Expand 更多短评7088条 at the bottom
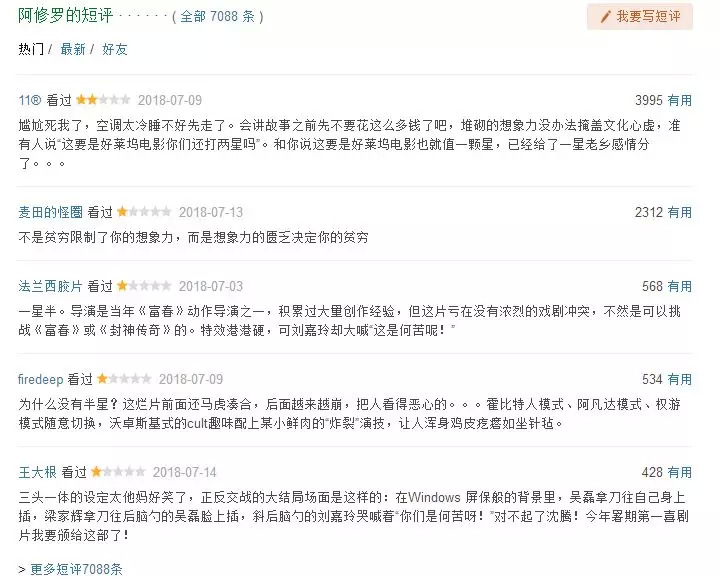The image size is (721, 579). [76, 569]
